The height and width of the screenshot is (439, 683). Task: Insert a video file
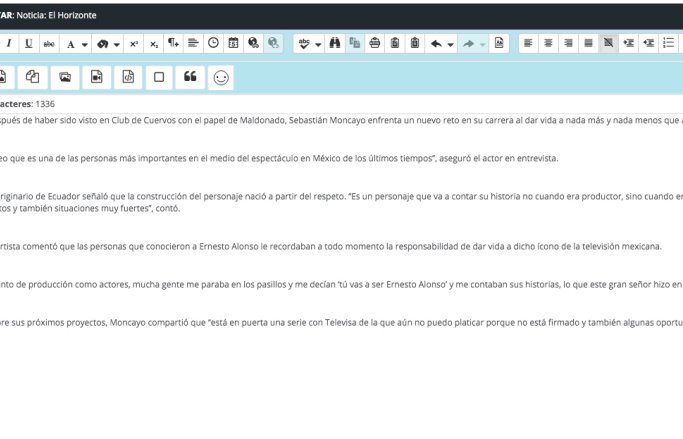point(96,77)
